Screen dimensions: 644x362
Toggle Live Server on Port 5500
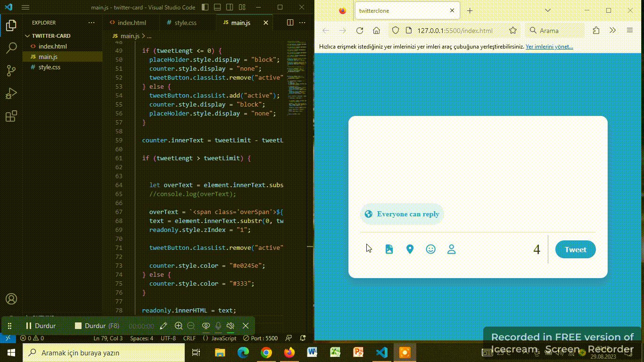coord(260,338)
